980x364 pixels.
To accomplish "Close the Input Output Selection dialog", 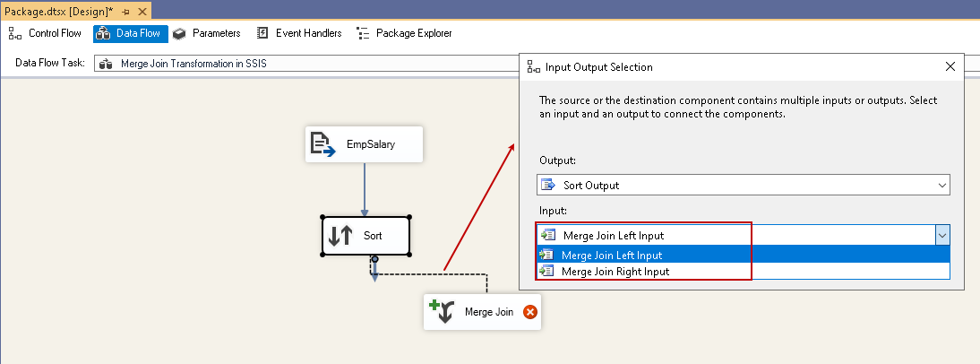I will (950, 66).
